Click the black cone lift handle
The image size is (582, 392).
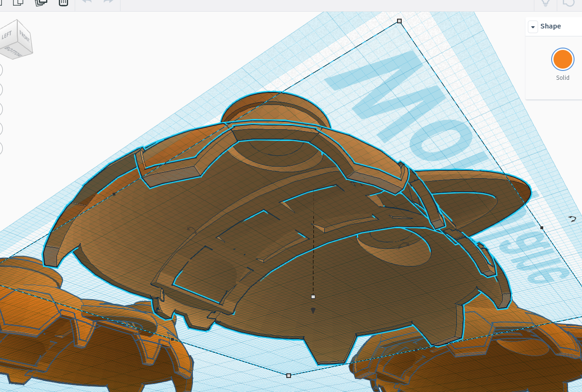[313, 310]
